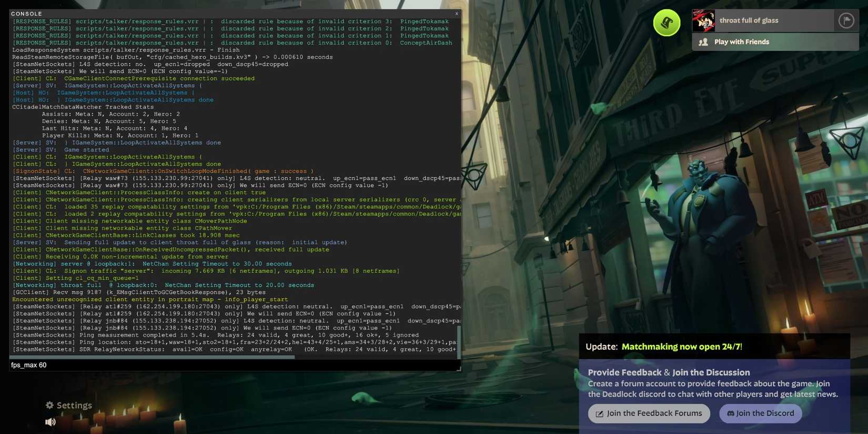Click Join the Discord button
The width and height of the screenshot is (868, 434).
(760, 413)
